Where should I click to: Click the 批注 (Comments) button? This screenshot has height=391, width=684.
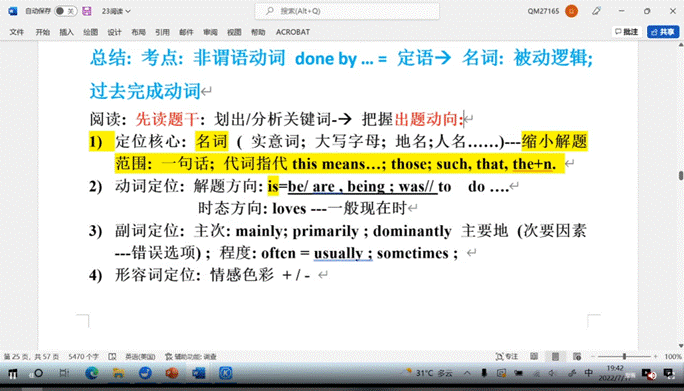[x=627, y=32]
